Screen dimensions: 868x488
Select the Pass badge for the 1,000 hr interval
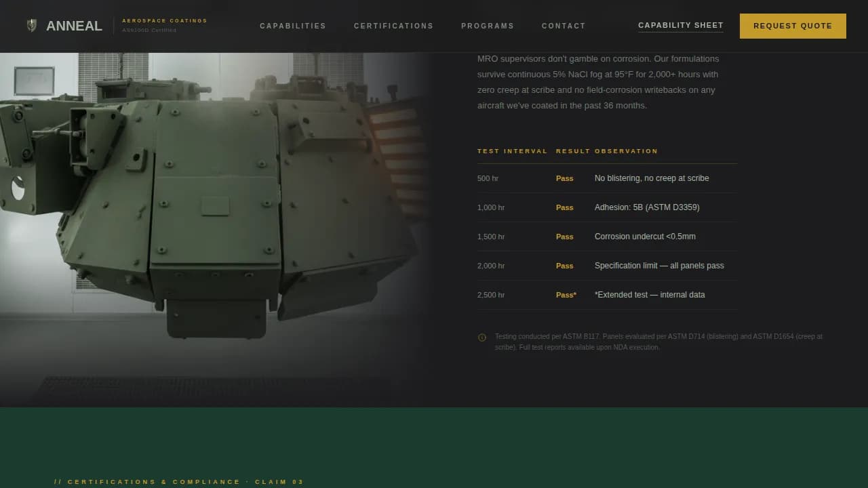(564, 207)
